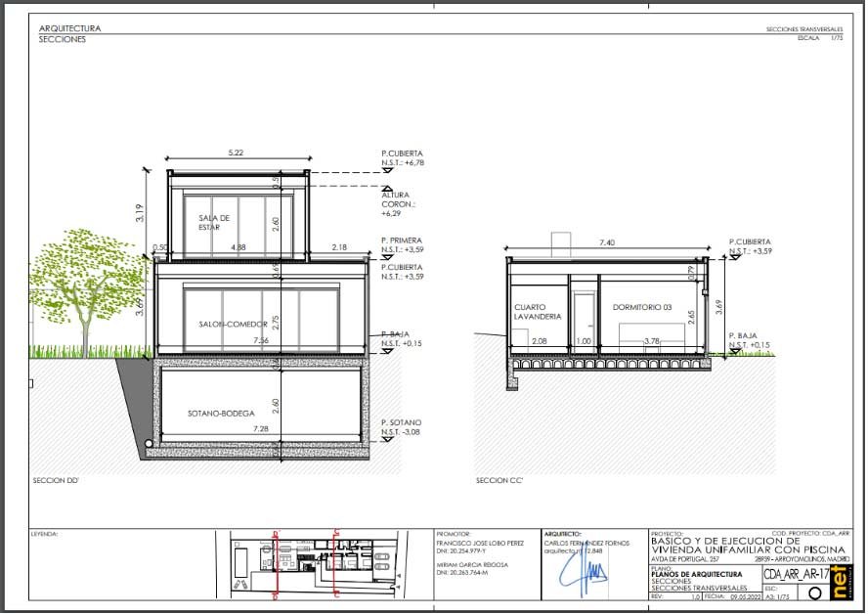
Task: Select the SALA DE ESTAR room label
Action: [213, 222]
